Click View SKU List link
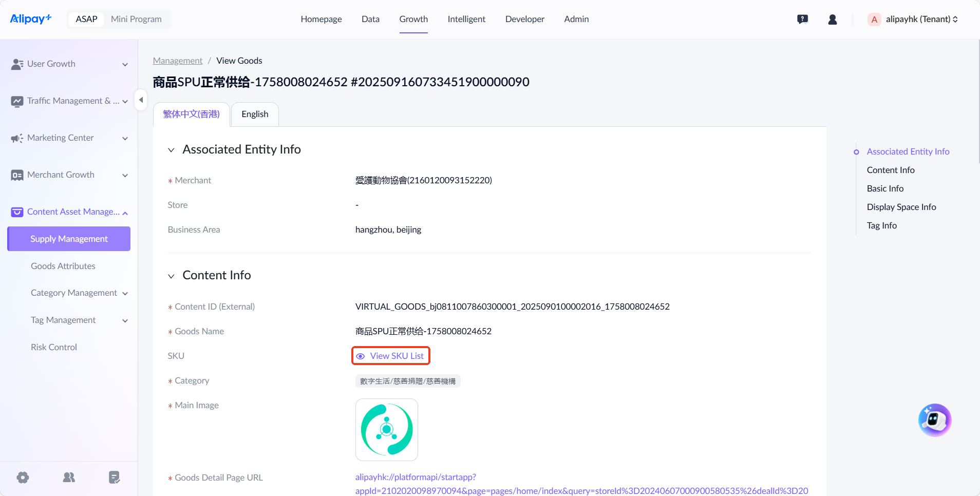Image resolution: width=980 pixels, height=496 pixels. pos(391,356)
